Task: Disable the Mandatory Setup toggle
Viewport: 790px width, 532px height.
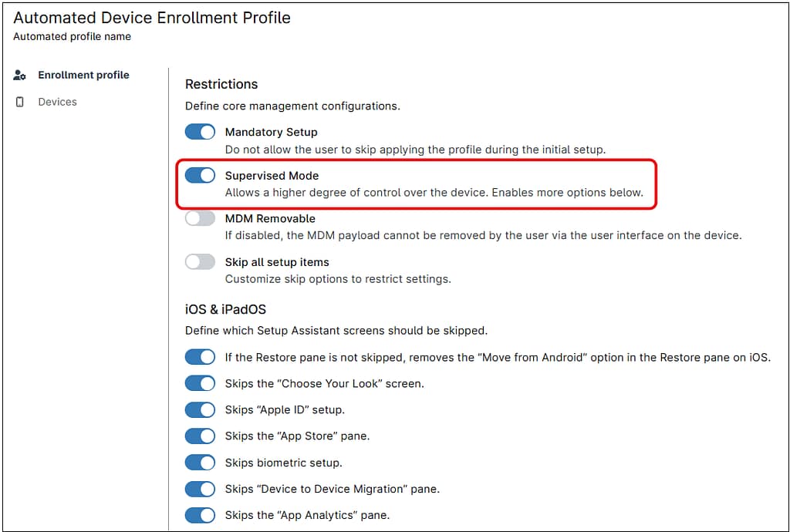Action: coord(200,132)
